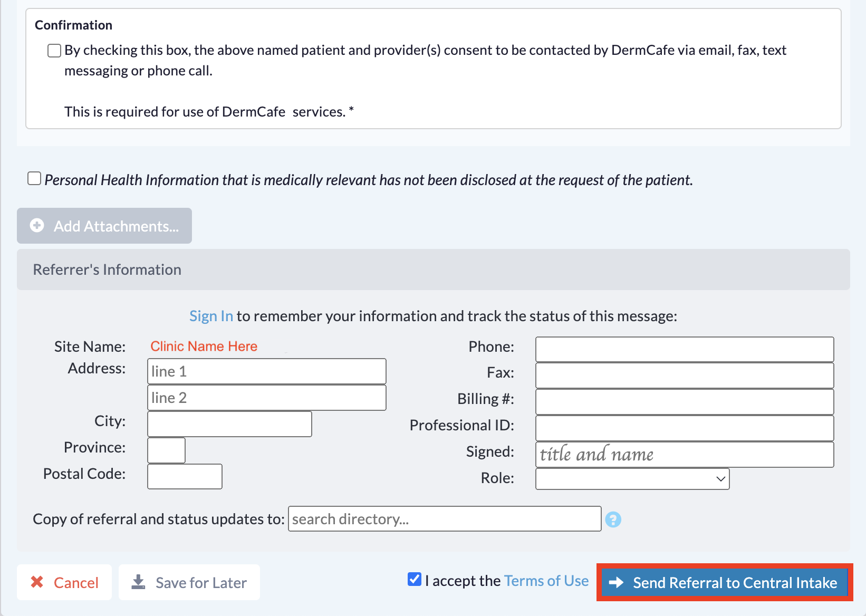Uncheck the I accept the Terms checkbox
Screen dimensions: 866x616
click(415, 579)
